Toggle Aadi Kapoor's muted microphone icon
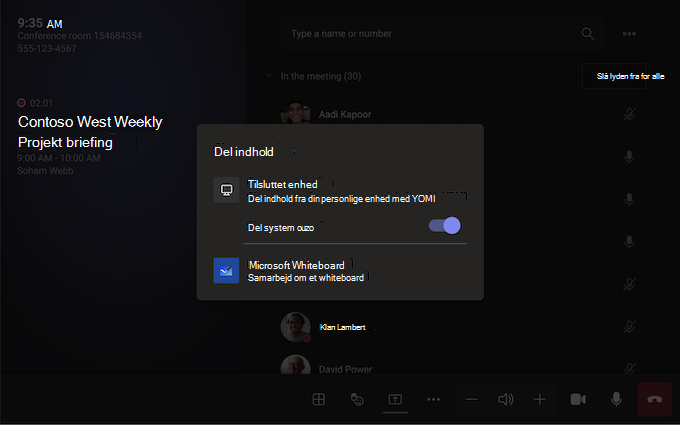 click(629, 114)
